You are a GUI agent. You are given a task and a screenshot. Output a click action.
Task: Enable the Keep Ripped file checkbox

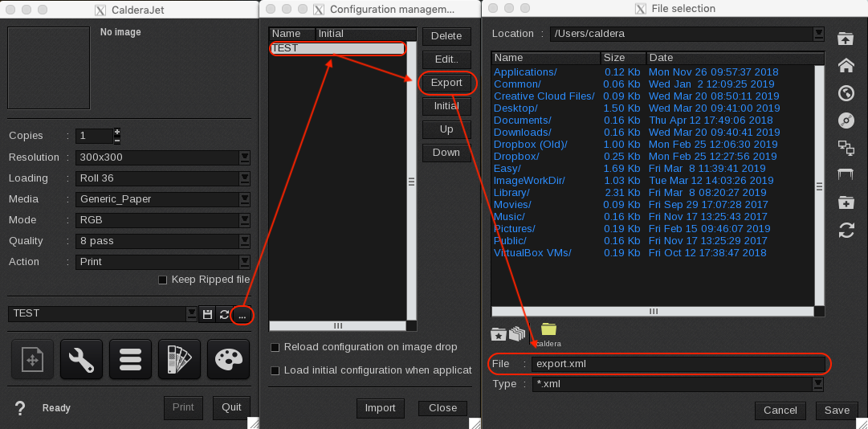pos(163,280)
